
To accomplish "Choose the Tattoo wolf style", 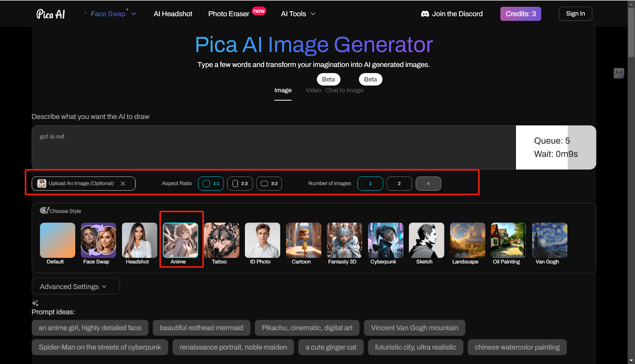I will coord(221,240).
